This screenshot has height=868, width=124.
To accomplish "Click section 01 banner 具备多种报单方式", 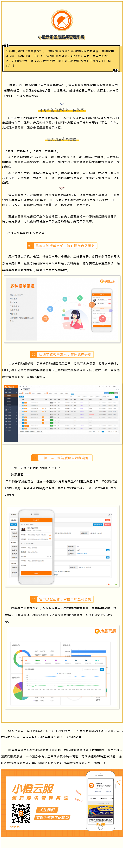I will (62, 246).
